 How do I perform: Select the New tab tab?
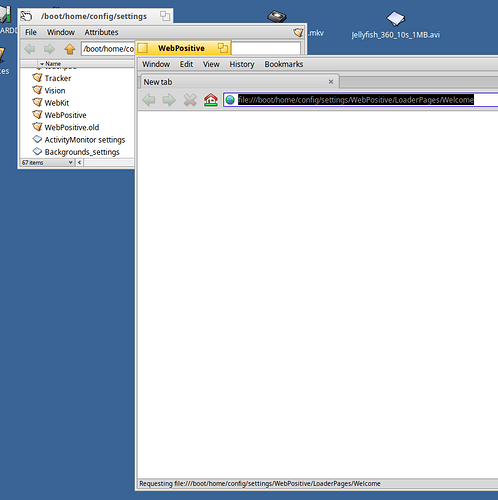239,82
